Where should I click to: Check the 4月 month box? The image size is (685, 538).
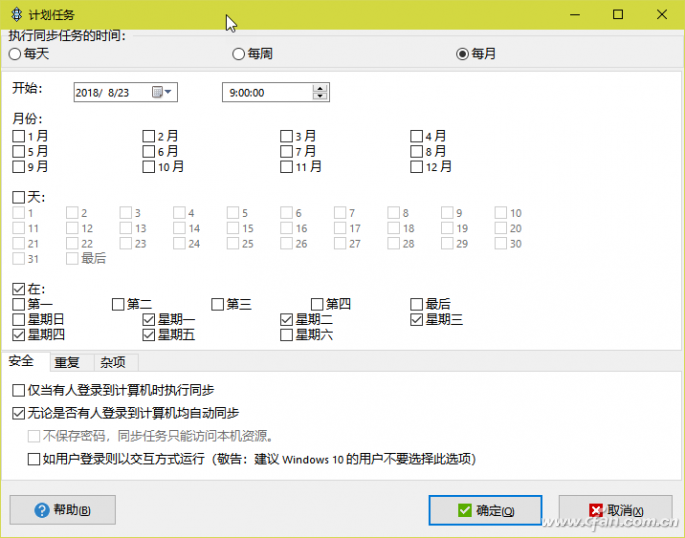click(416, 136)
